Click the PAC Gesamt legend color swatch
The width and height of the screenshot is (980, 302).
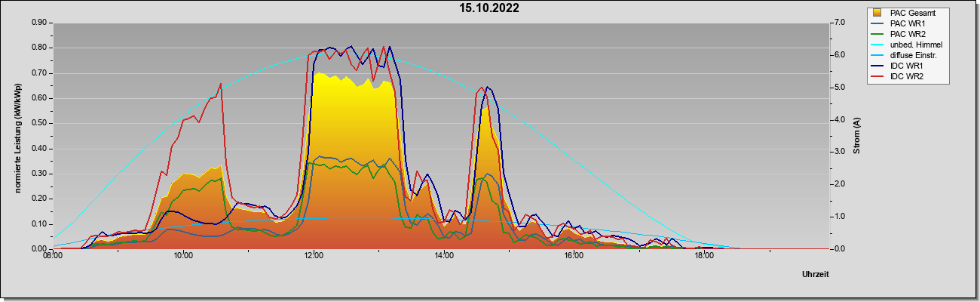877,13
